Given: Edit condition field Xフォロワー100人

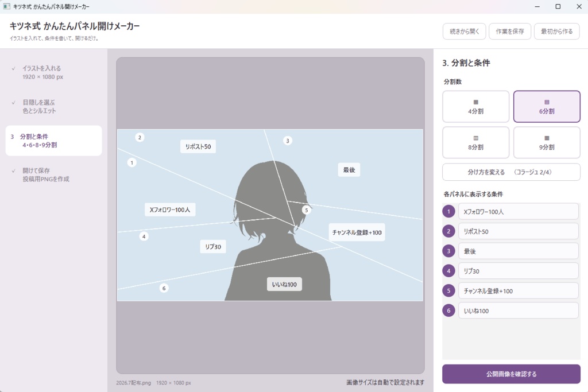Looking at the screenshot, I should pyautogui.click(x=519, y=212).
